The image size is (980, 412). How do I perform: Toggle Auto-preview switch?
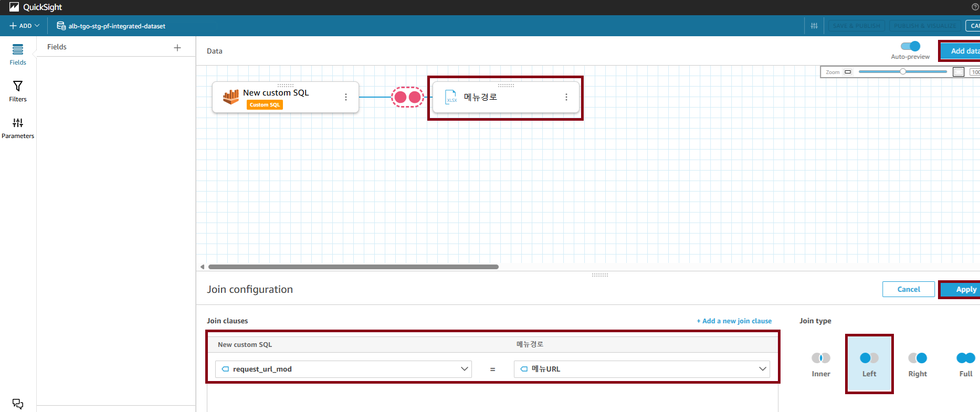(x=910, y=46)
